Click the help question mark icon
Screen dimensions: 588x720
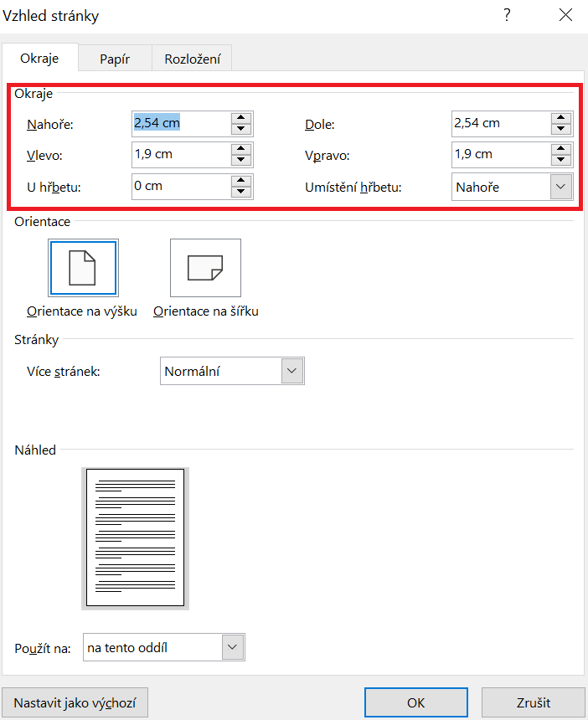(x=506, y=15)
